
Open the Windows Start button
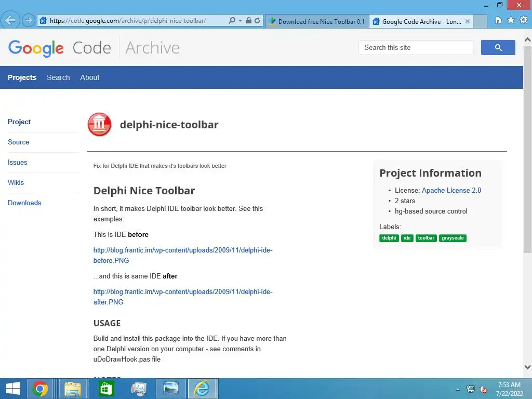coord(13,389)
